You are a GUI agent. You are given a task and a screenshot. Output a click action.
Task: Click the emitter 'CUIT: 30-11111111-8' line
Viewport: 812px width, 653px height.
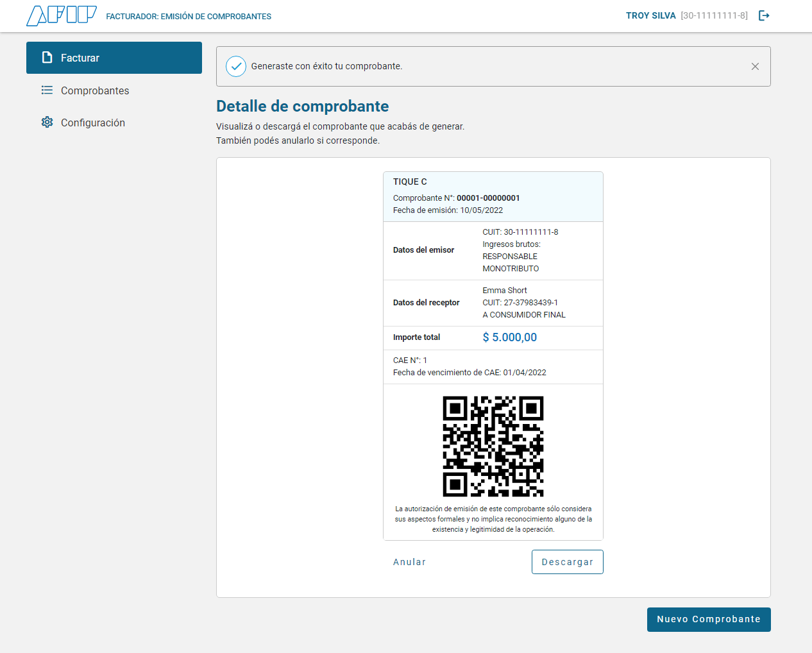pos(520,232)
